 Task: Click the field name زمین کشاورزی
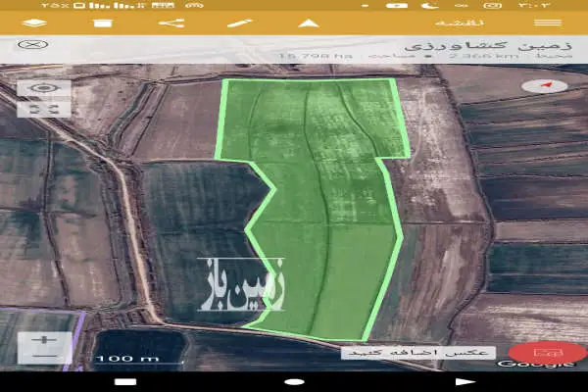(x=488, y=46)
